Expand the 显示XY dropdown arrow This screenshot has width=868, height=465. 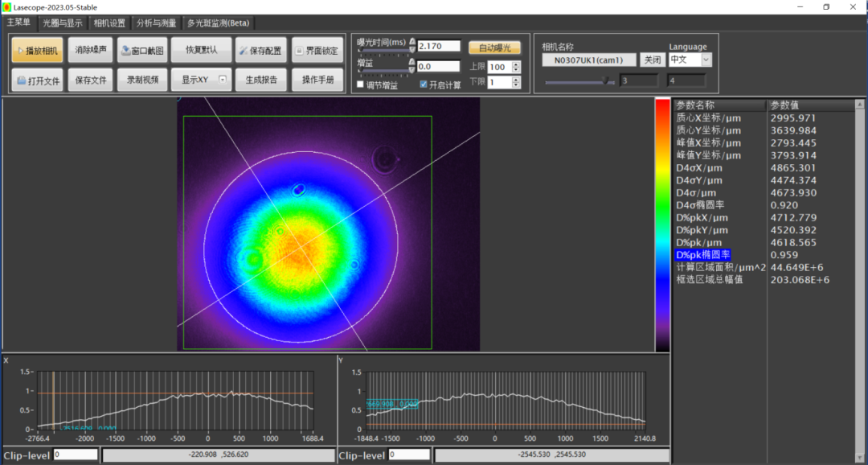[223, 80]
